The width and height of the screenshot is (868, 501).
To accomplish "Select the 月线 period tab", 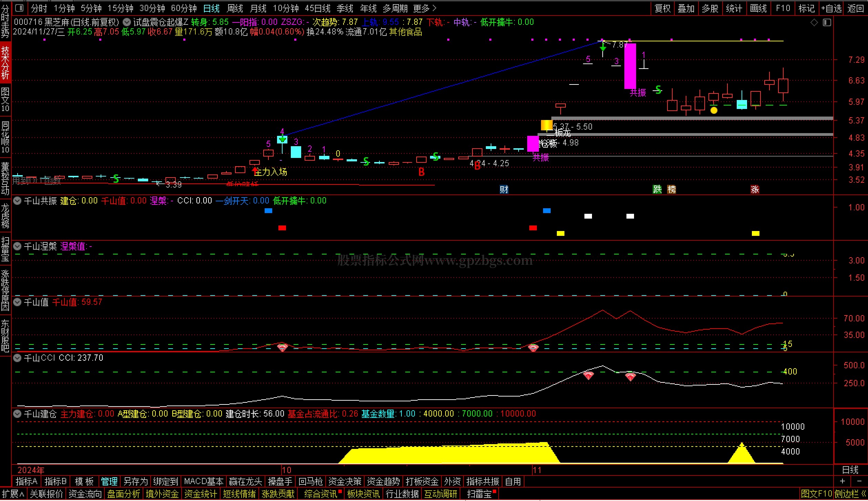I will tap(258, 8).
